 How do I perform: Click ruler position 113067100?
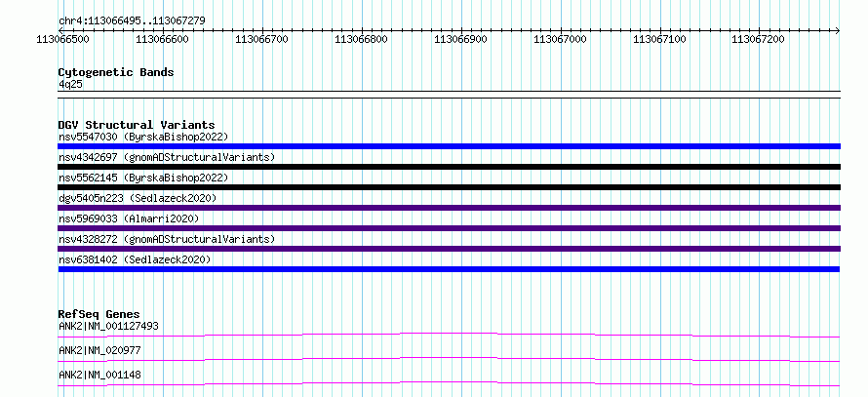[x=659, y=39]
